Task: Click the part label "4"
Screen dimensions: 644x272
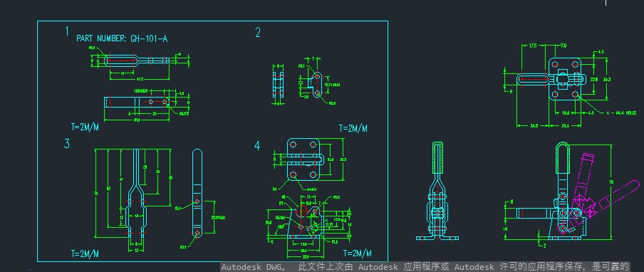Action: click(x=257, y=146)
